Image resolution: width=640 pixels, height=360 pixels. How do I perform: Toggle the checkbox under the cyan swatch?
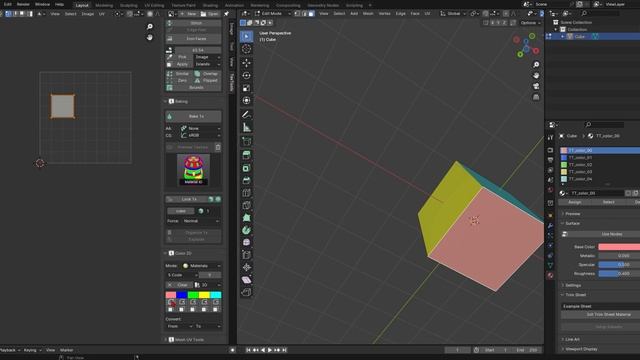pos(215,309)
